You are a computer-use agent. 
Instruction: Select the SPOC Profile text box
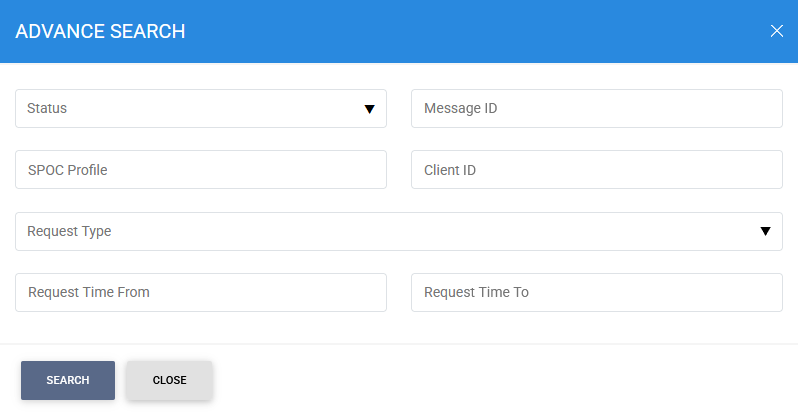[201, 170]
